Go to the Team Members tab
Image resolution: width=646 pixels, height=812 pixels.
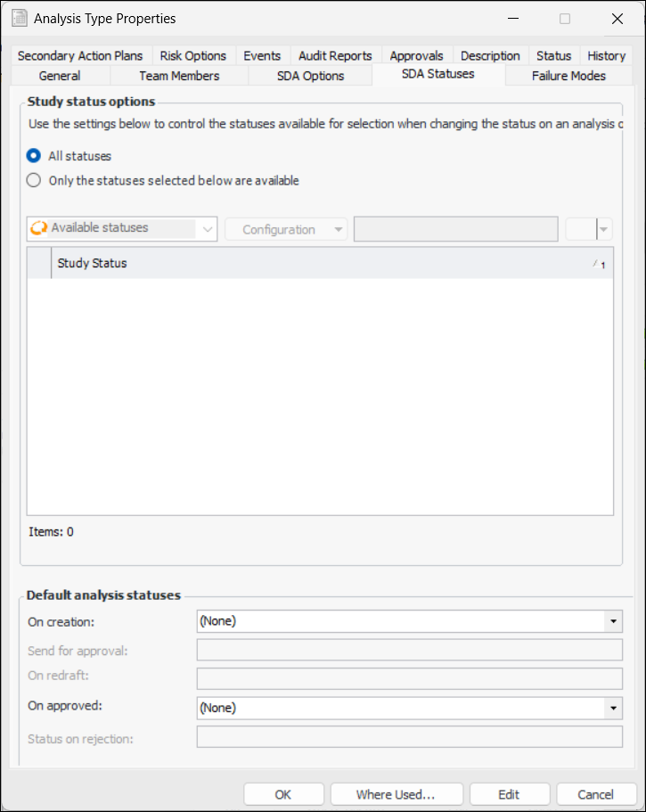[x=179, y=76]
